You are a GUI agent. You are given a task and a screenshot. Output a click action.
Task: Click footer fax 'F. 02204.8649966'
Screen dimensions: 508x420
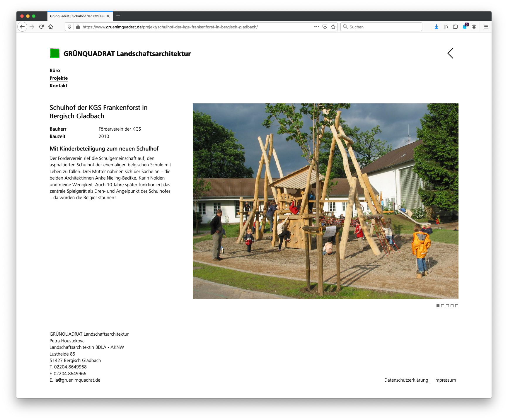point(68,373)
